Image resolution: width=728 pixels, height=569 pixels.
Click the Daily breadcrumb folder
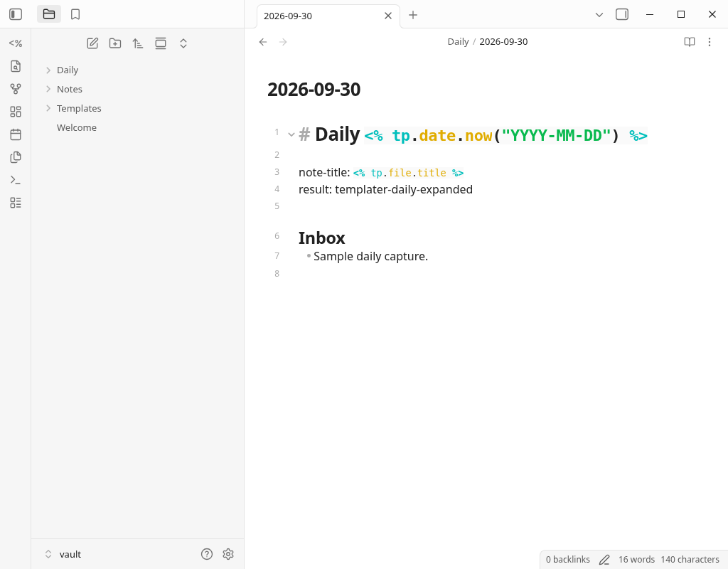point(459,42)
